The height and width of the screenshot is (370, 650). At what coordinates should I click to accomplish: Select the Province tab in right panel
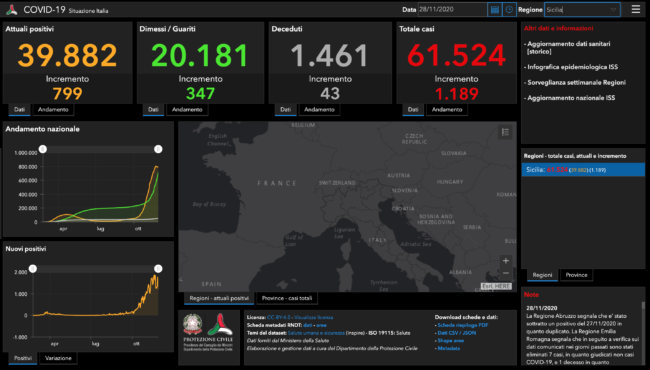pos(576,275)
